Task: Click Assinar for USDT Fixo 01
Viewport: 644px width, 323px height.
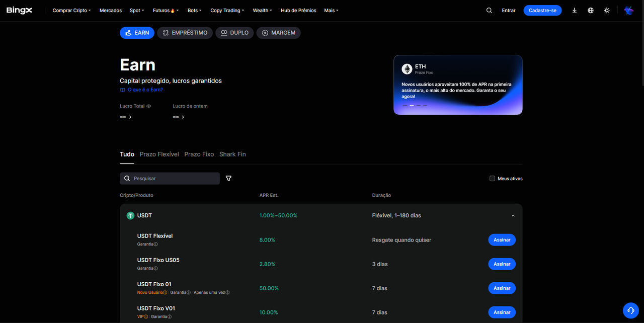Action: click(502, 288)
